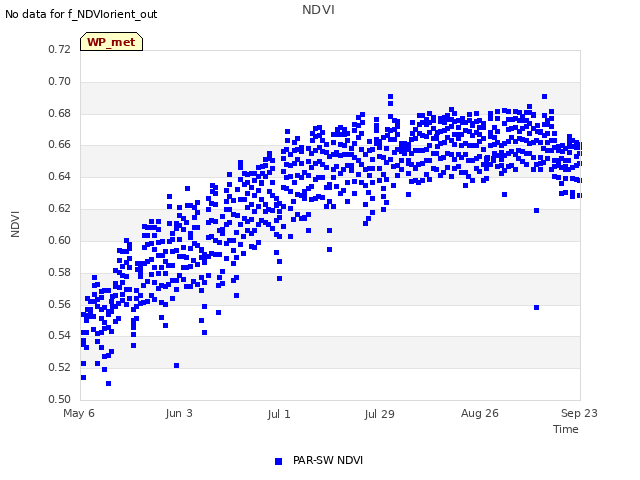This screenshot has width=640, height=480.
Task: Click the blue PAR-SW NDVI legend swatch
Action: tap(278, 461)
